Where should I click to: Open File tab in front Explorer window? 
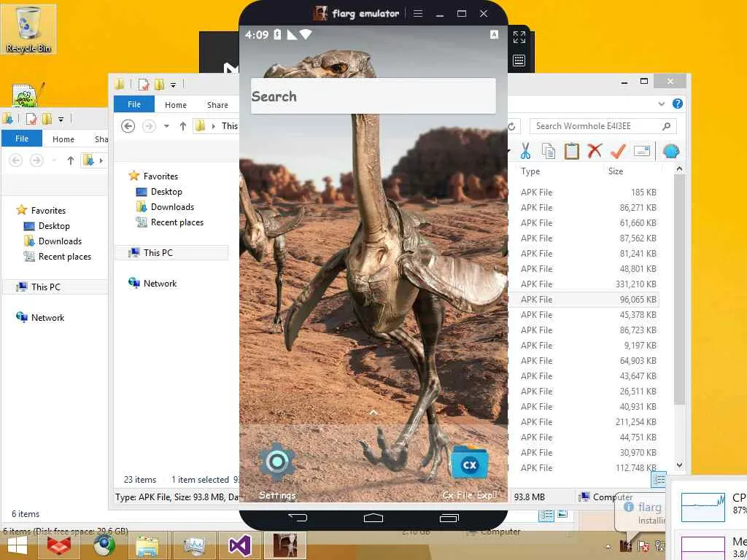134,104
